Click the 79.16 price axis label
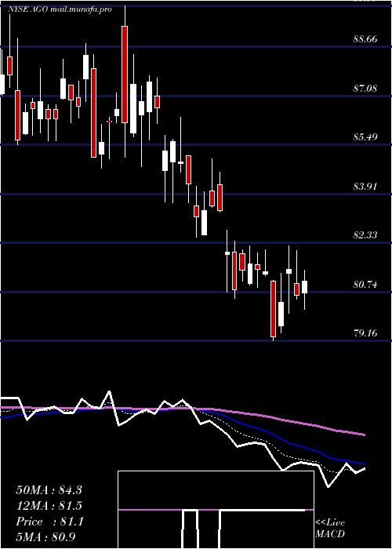This screenshot has width=392, height=549. (x=365, y=333)
